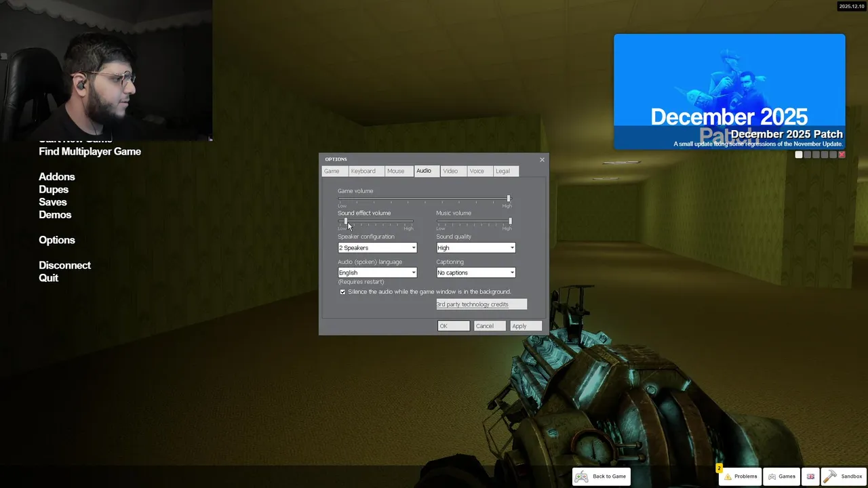Click the Music volume slider handle

pos(510,221)
